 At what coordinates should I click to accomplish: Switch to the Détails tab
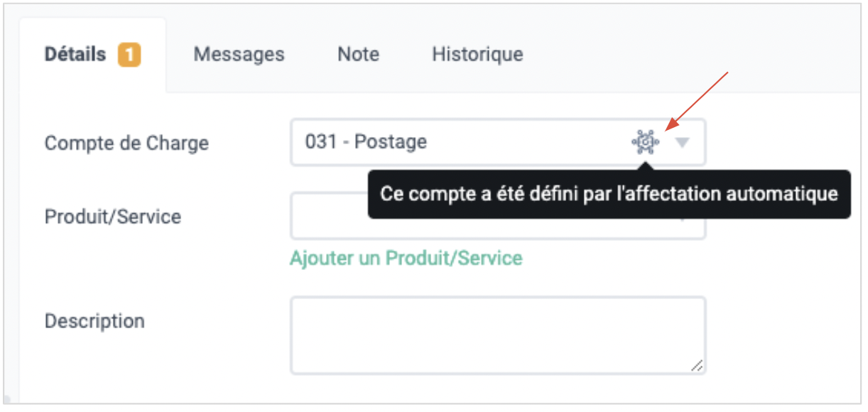coord(93,55)
